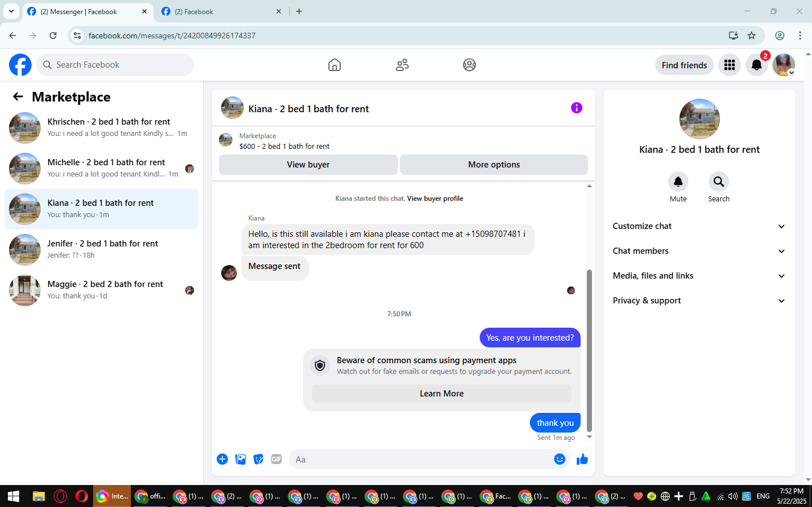
Task: Open the Friends icon in top navigation
Action: 402,65
